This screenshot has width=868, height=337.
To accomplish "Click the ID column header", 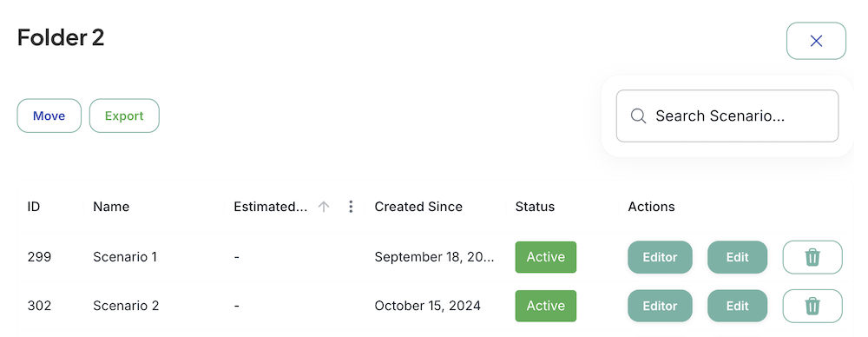I will coord(34,207).
